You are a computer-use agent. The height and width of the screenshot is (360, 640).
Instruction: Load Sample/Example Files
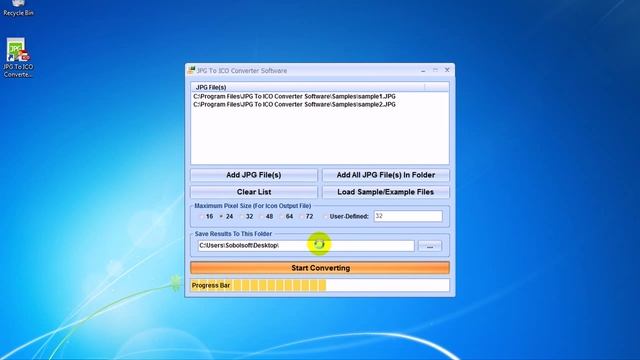pyautogui.click(x=386, y=192)
